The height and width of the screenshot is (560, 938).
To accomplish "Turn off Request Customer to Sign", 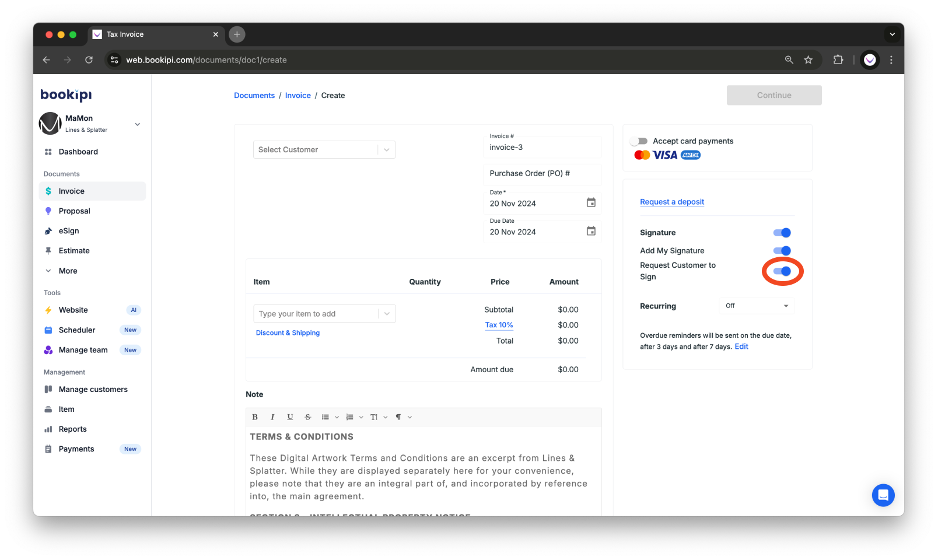I will pos(782,271).
